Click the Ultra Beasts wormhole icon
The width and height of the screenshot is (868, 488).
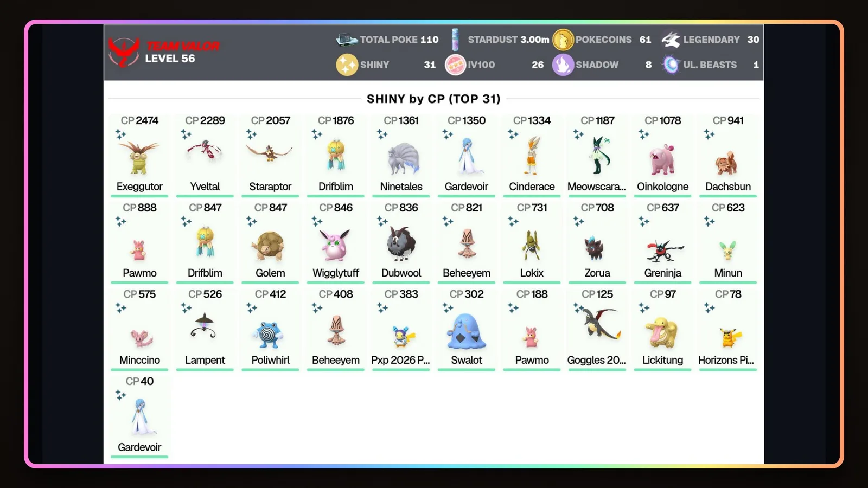[671, 65]
